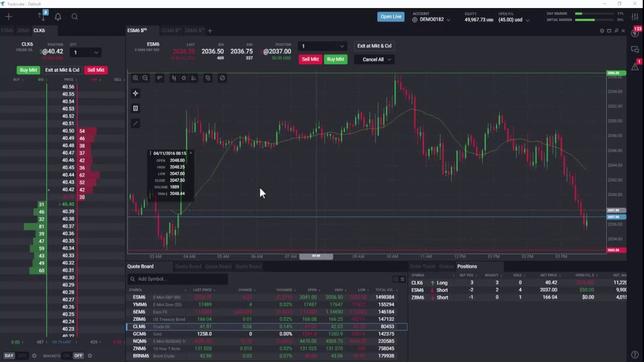
Task: Open chart settings gear in chart toolbar
Action: [184, 78]
